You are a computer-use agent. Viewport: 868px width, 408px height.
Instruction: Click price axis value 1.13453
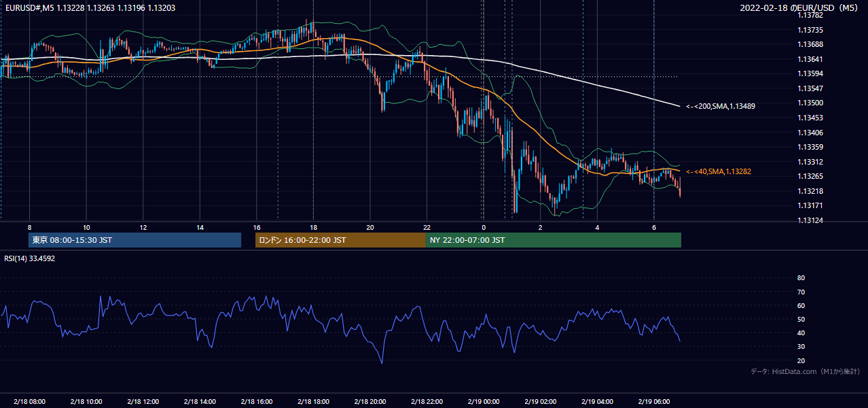810,118
